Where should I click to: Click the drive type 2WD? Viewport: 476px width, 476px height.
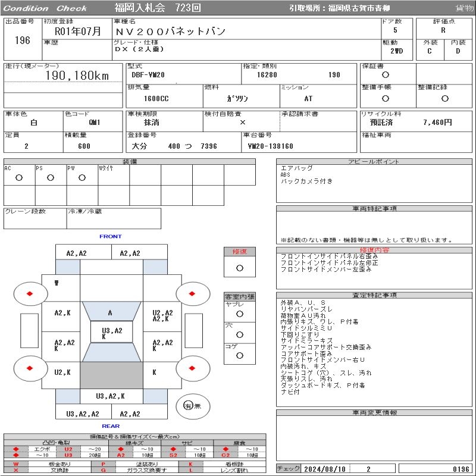pyautogui.click(x=396, y=51)
